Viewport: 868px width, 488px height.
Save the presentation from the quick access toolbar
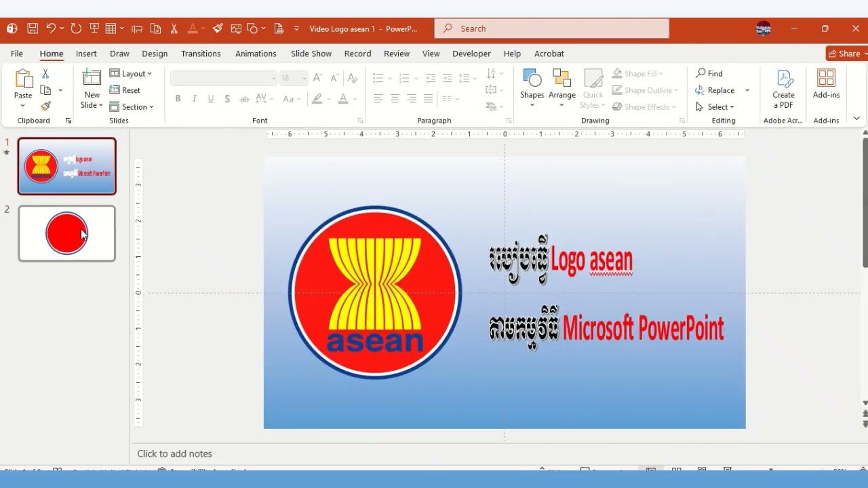pyautogui.click(x=32, y=28)
